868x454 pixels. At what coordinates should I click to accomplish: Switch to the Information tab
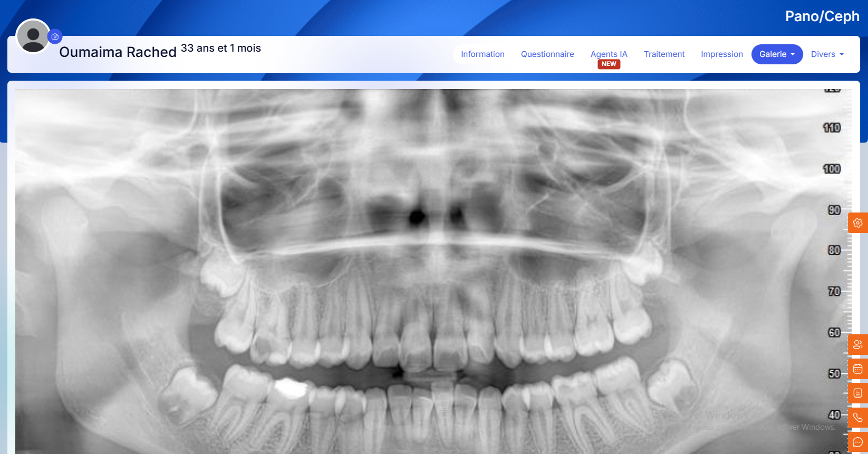coord(483,54)
